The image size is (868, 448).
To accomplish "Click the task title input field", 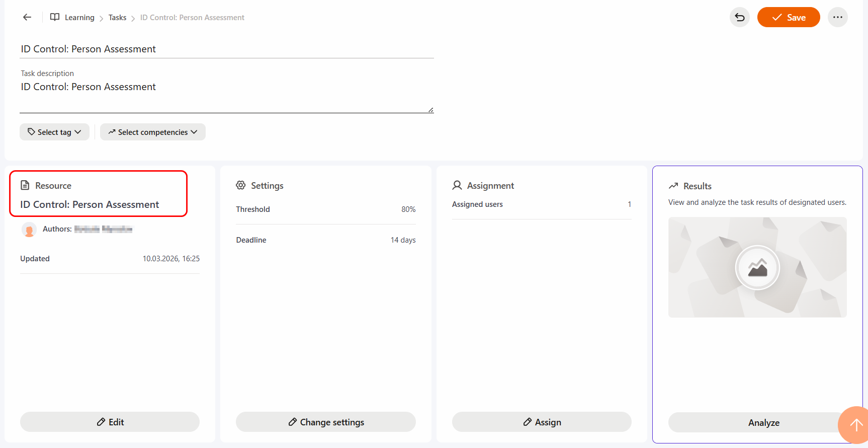I will (226, 49).
